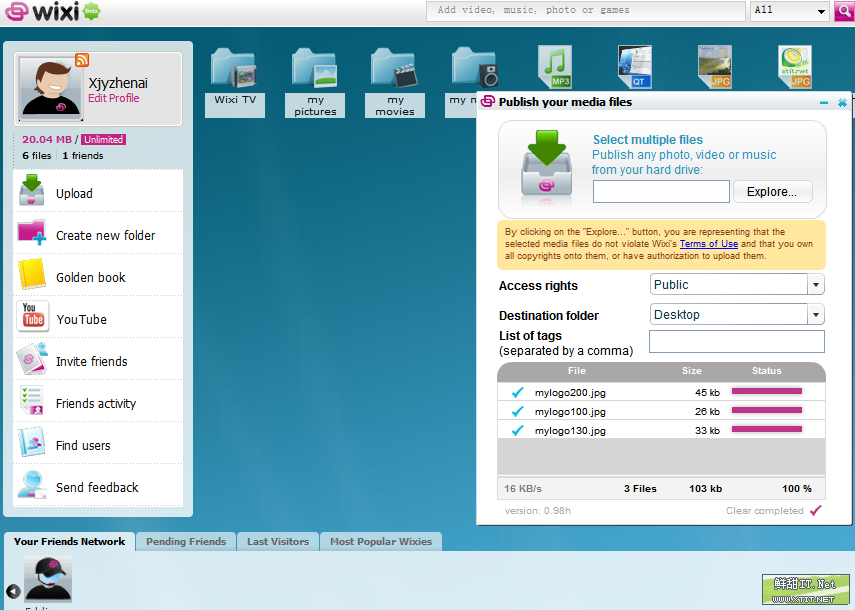Switch to Most Popular Wixies tab
The height and width of the screenshot is (610, 855).
coord(381,541)
